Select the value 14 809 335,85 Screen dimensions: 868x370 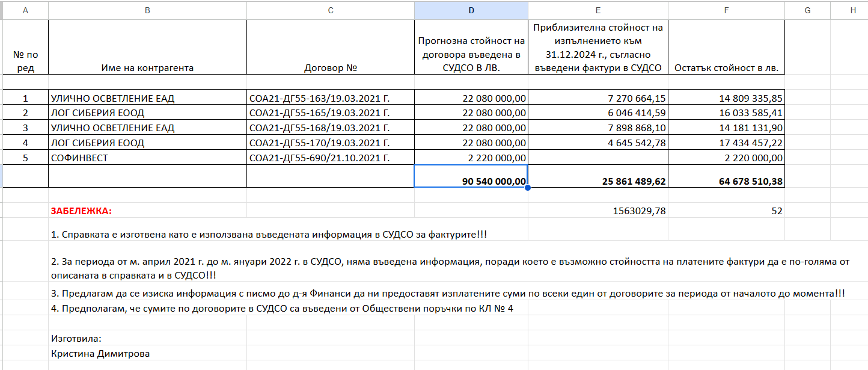click(x=726, y=98)
